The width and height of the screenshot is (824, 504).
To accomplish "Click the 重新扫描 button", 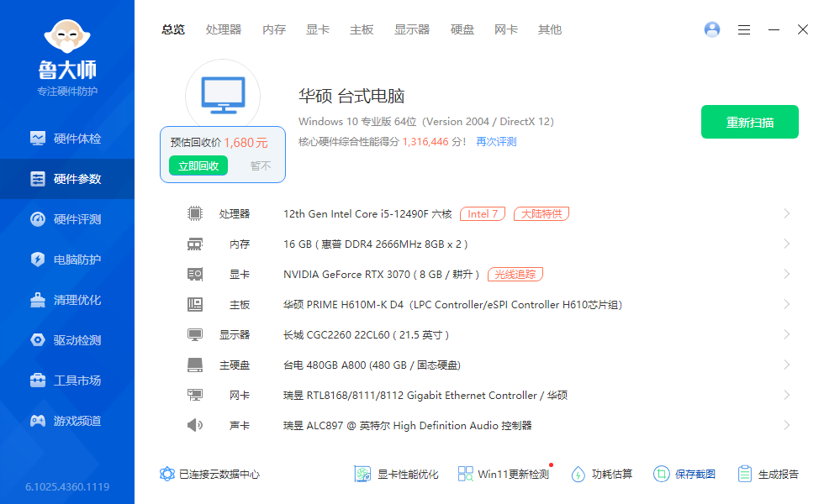I will point(750,123).
